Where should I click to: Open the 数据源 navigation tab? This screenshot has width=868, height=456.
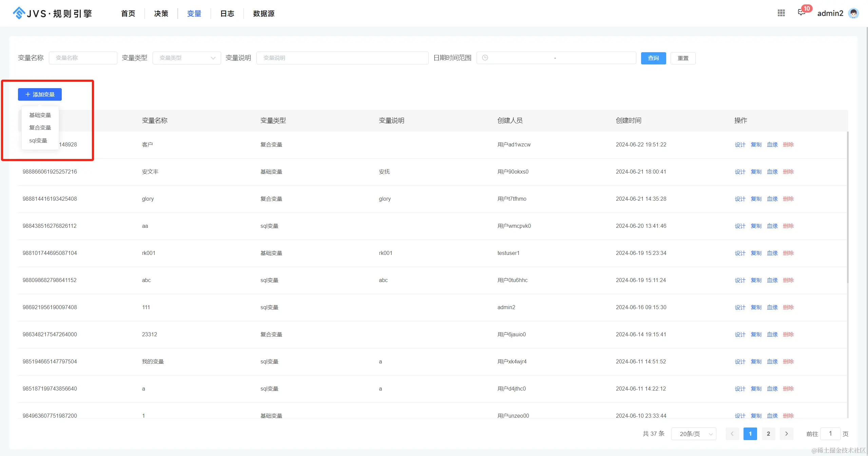[264, 14]
